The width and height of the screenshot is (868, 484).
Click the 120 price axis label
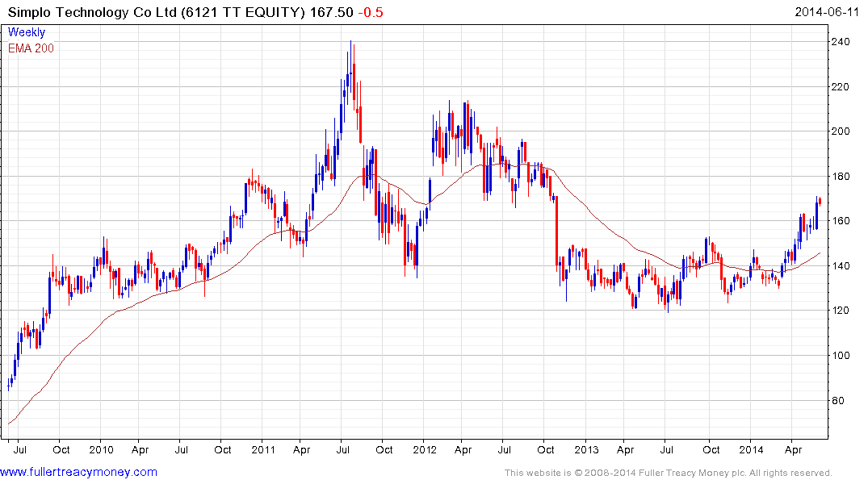841,311
